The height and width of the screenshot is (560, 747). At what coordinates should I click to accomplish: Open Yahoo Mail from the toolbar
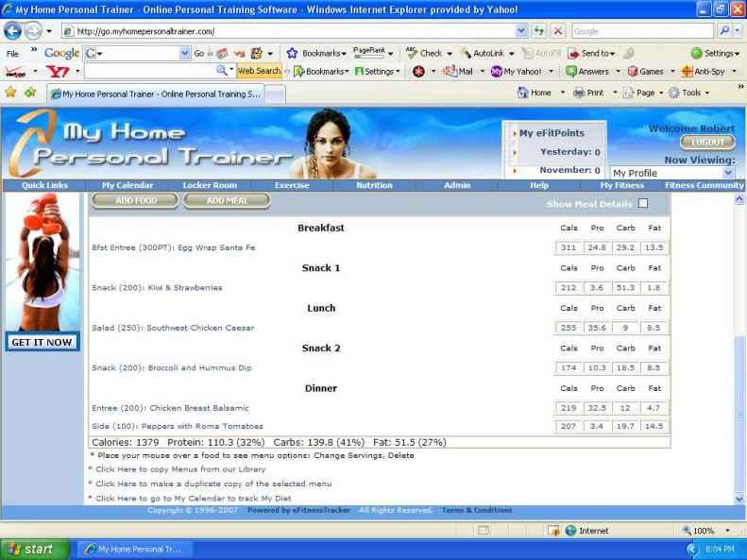(x=457, y=71)
